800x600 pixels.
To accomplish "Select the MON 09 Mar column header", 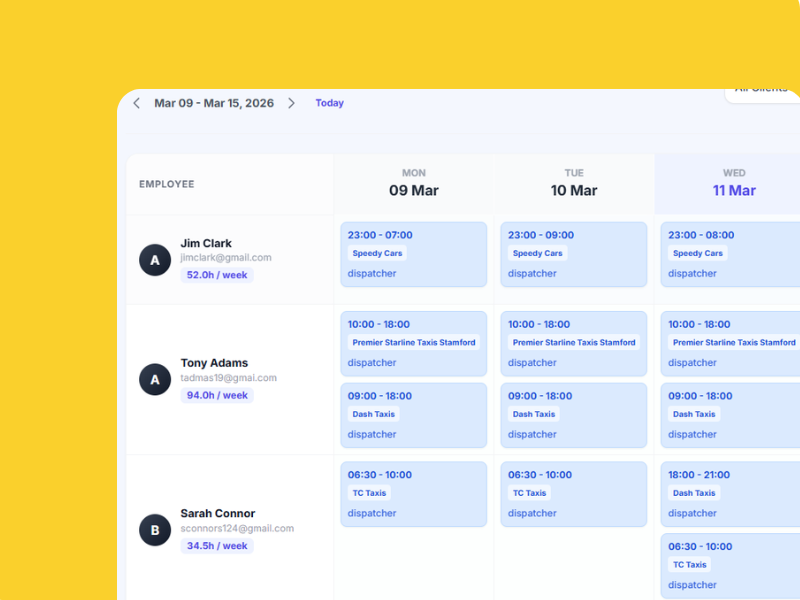I will (x=414, y=184).
